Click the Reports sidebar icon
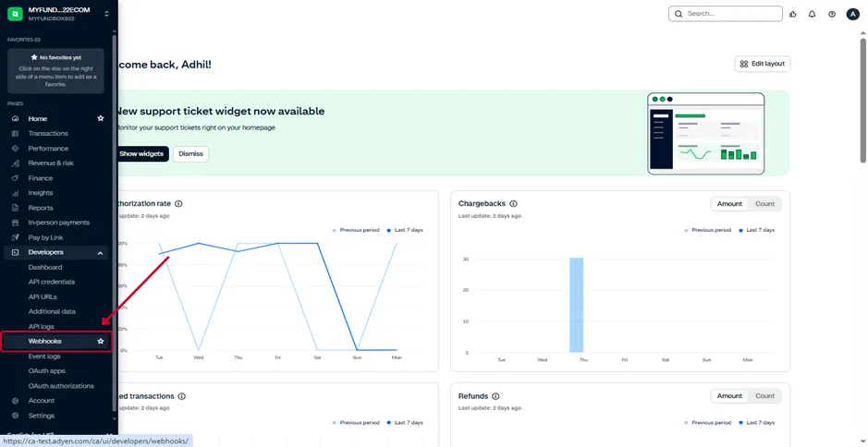Viewport: 868px width, 447px height. [x=16, y=208]
